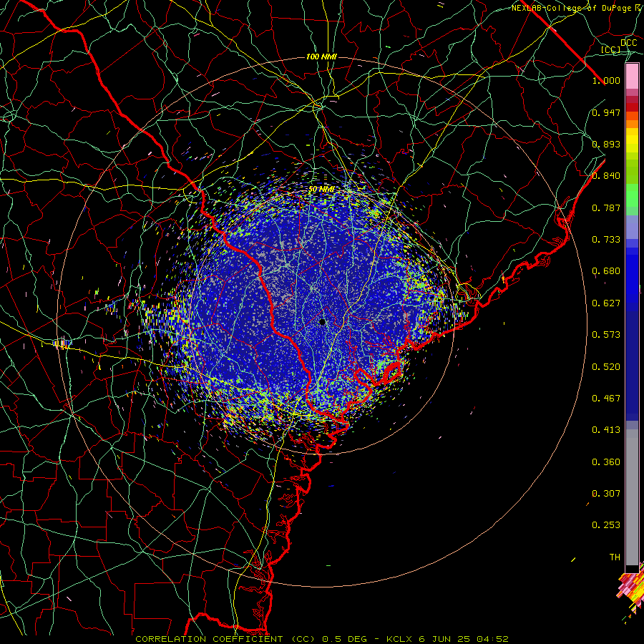Click the 0.467 scale value
Viewport: 644px width, 644px height.
pyautogui.click(x=606, y=399)
